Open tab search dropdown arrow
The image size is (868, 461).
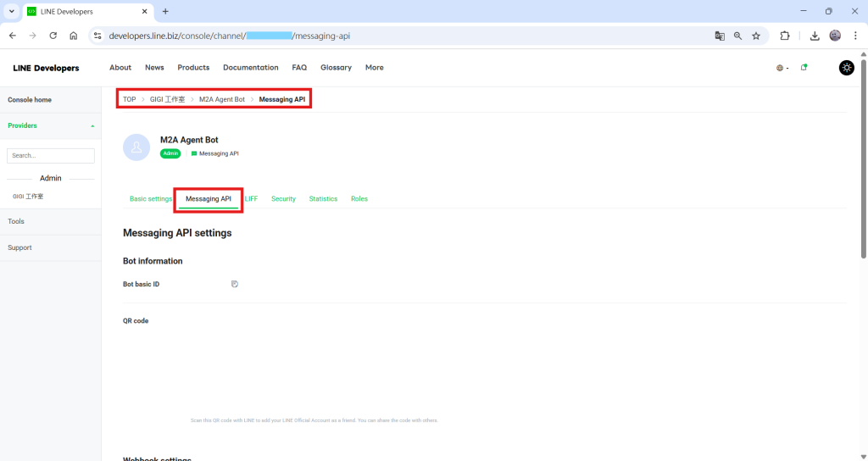click(11, 11)
